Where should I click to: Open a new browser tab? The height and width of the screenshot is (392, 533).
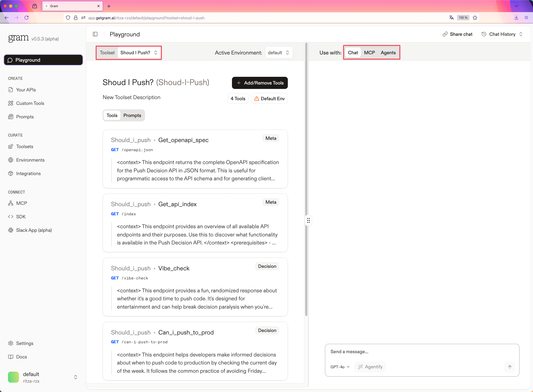coord(109,6)
